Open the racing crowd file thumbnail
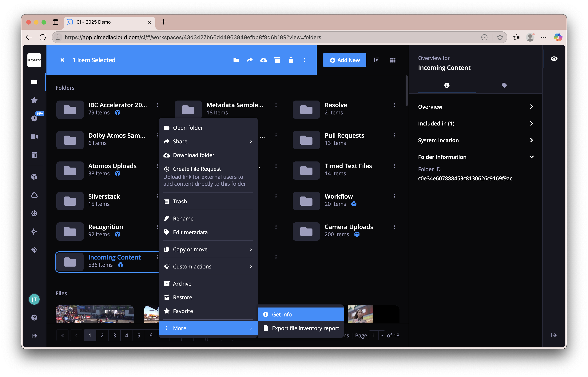 pyautogui.click(x=94, y=314)
